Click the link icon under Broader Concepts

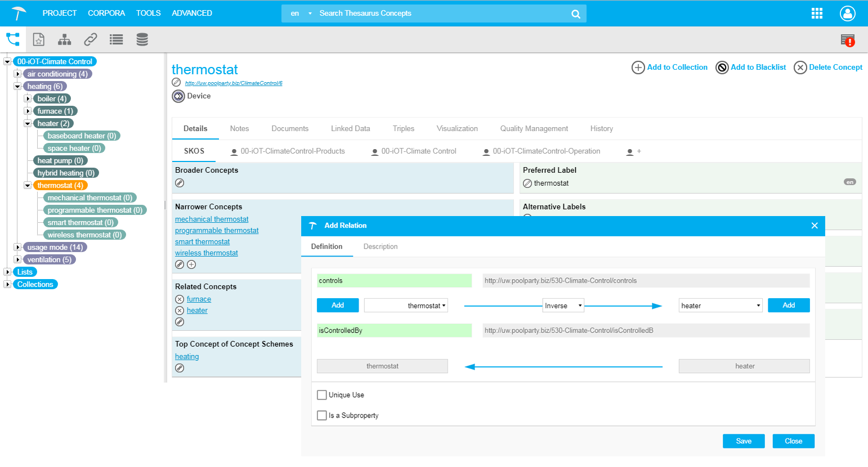point(180,183)
